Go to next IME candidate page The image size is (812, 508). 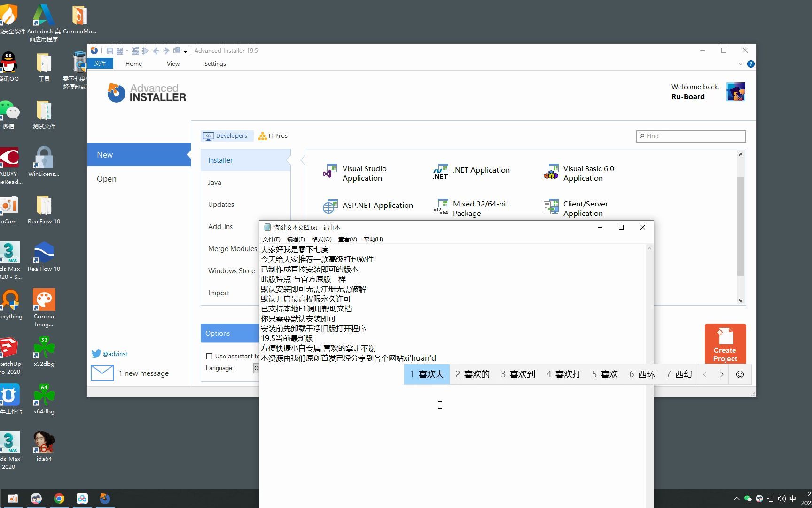click(721, 374)
